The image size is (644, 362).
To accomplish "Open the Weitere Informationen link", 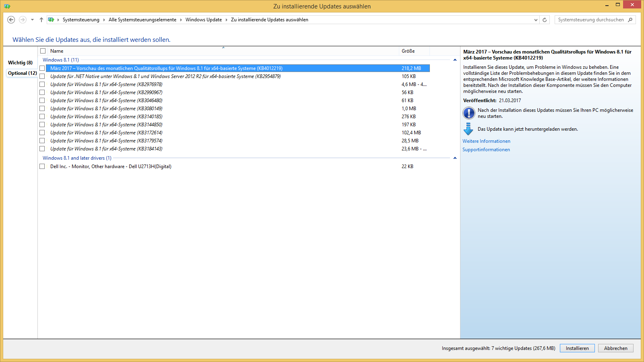I will point(486,141).
